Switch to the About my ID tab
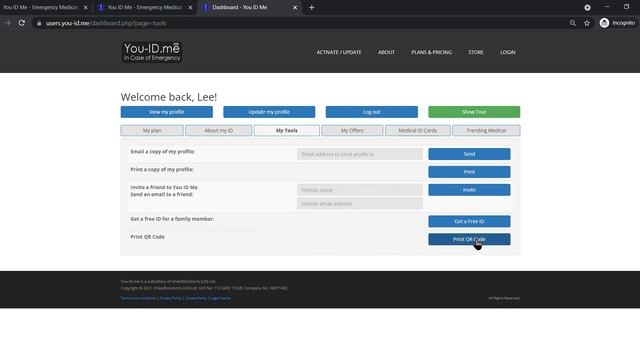The width and height of the screenshot is (640, 360). click(x=218, y=131)
